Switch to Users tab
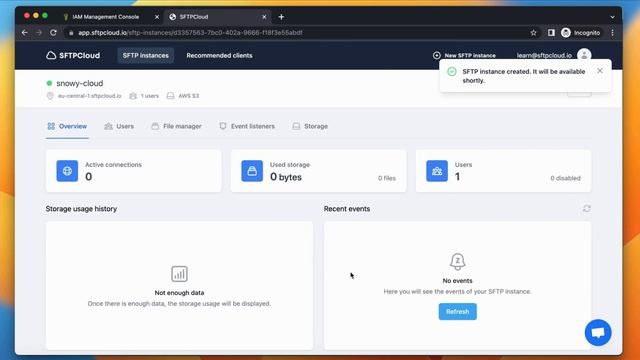 pos(119,126)
